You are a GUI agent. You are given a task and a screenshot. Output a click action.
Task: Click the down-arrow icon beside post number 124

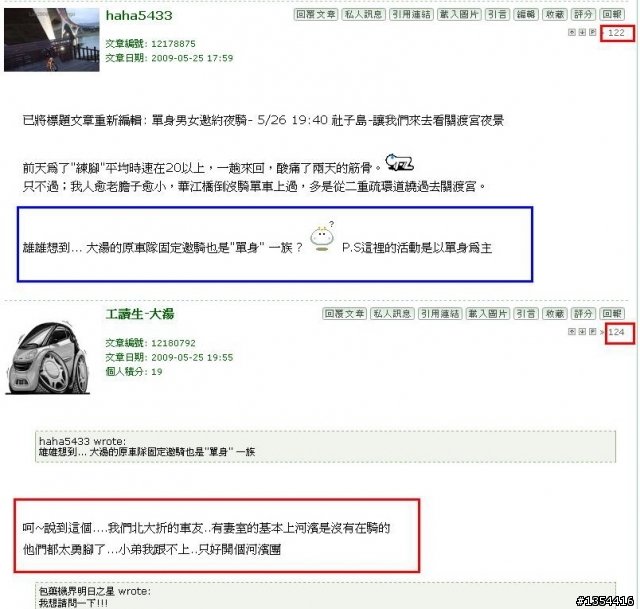pos(582,331)
